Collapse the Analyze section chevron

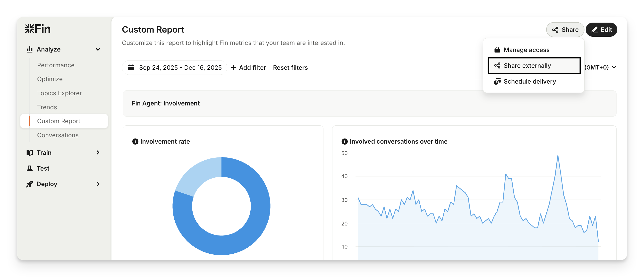pyautogui.click(x=98, y=50)
